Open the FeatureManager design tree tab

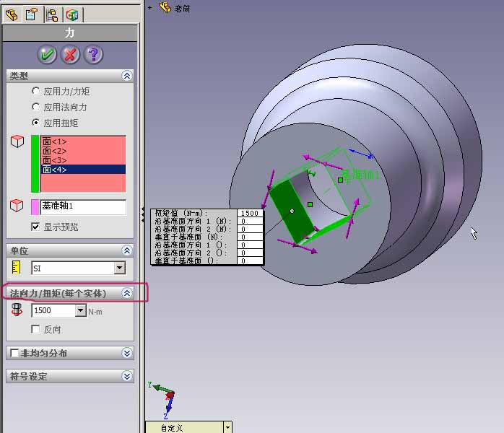tap(12, 14)
